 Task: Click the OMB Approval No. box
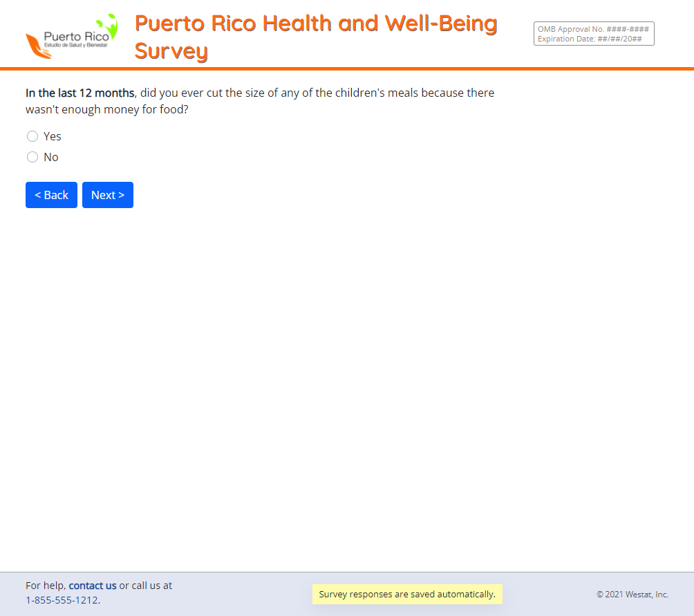[x=594, y=34]
